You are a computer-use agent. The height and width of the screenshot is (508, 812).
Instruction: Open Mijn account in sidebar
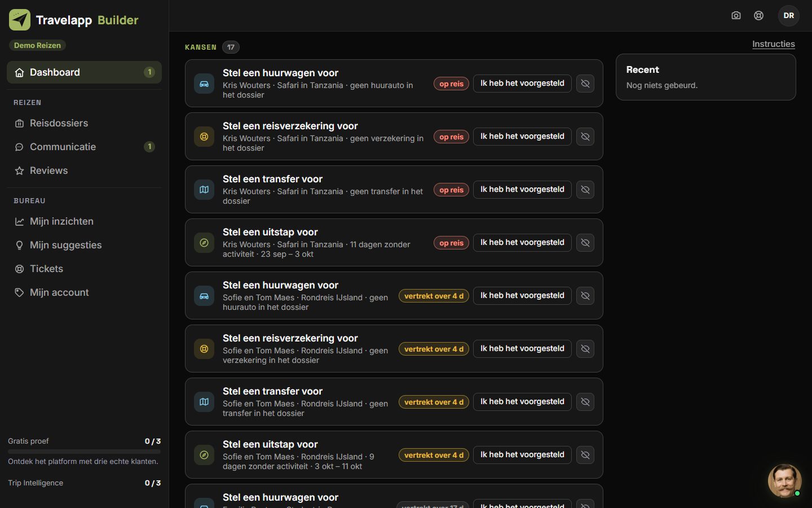coord(84,292)
